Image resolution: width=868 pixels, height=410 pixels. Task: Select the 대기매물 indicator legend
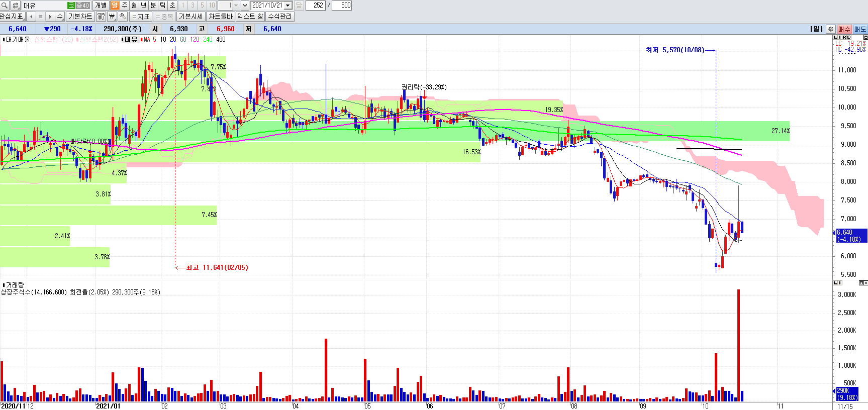point(17,39)
